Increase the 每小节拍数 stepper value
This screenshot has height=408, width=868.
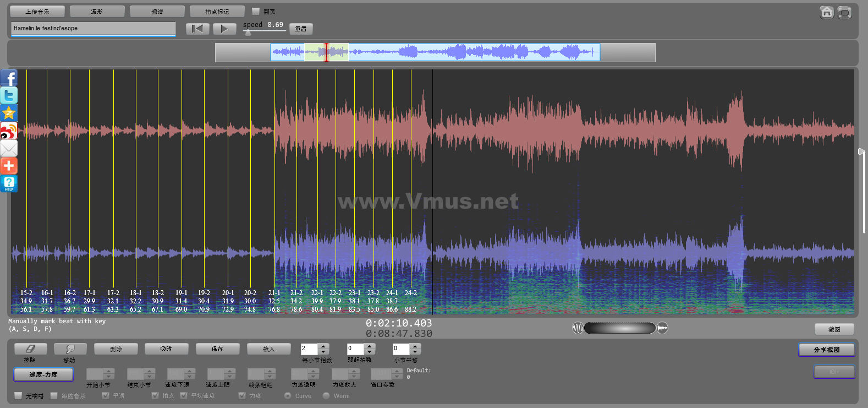pyautogui.click(x=323, y=346)
